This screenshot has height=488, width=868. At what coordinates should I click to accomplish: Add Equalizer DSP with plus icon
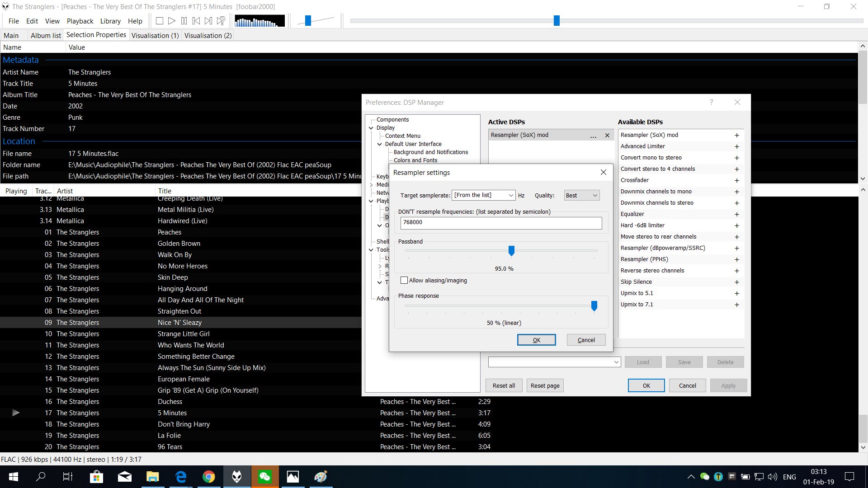tap(736, 214)
